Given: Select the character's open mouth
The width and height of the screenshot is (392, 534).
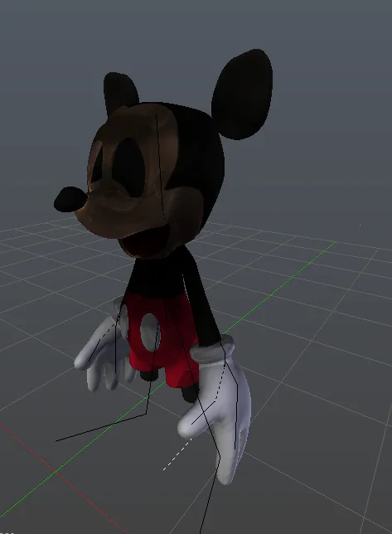Looking at the screenshot, I should click(x=146, y=242).
